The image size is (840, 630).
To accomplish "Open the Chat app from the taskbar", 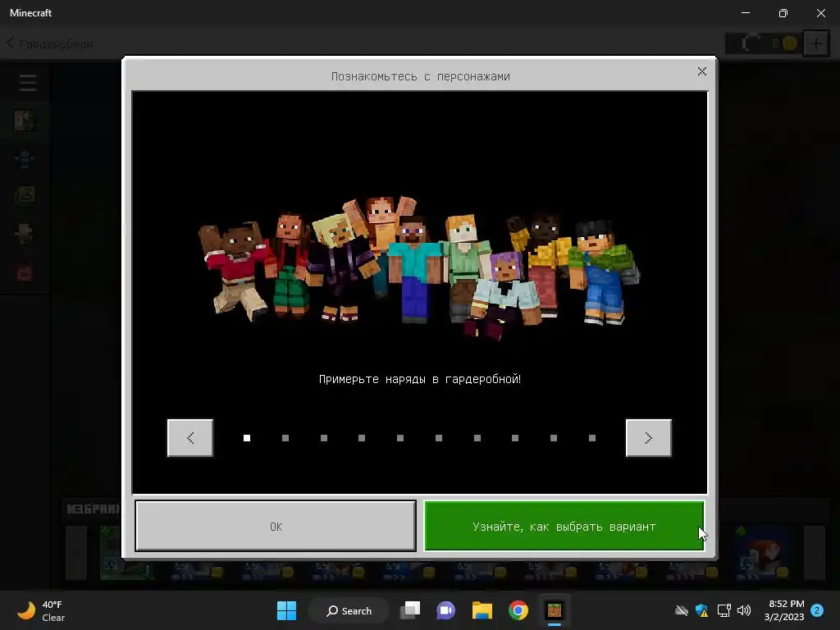I will (445, 610).
